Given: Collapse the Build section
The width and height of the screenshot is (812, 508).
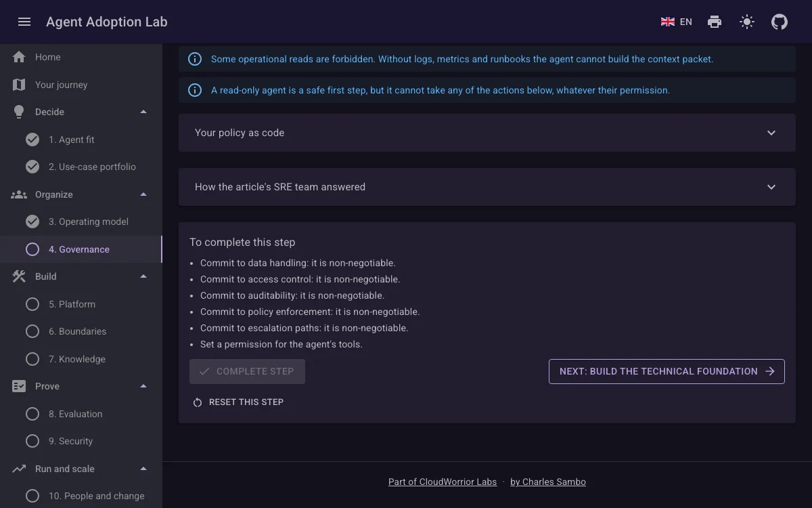Looking at the screenshot, I should point(143,276).
